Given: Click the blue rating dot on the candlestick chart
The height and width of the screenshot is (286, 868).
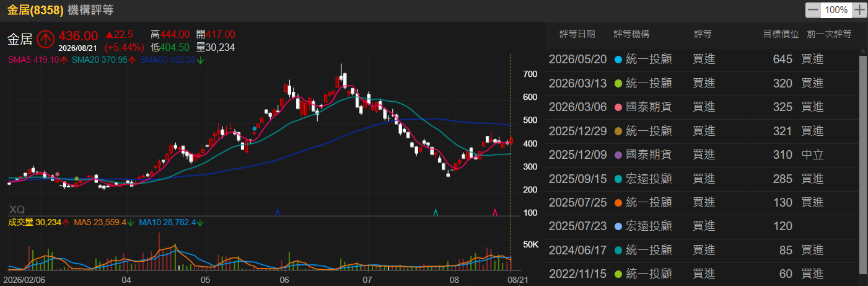Looking at the screenshot, I should pos(255,128).
